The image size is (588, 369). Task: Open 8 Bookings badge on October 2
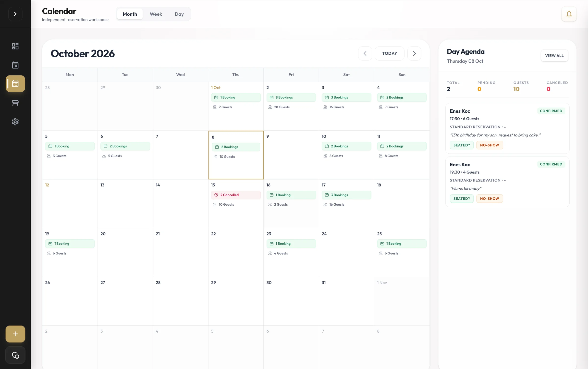[291, 97]
